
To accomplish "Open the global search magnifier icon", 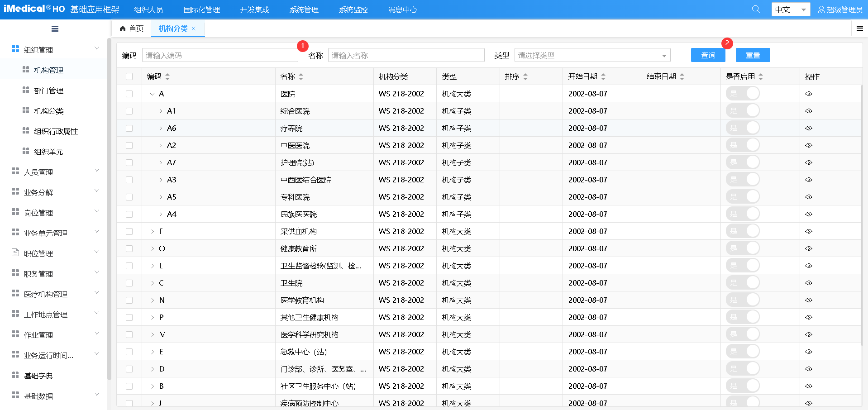I will point(755,9).
